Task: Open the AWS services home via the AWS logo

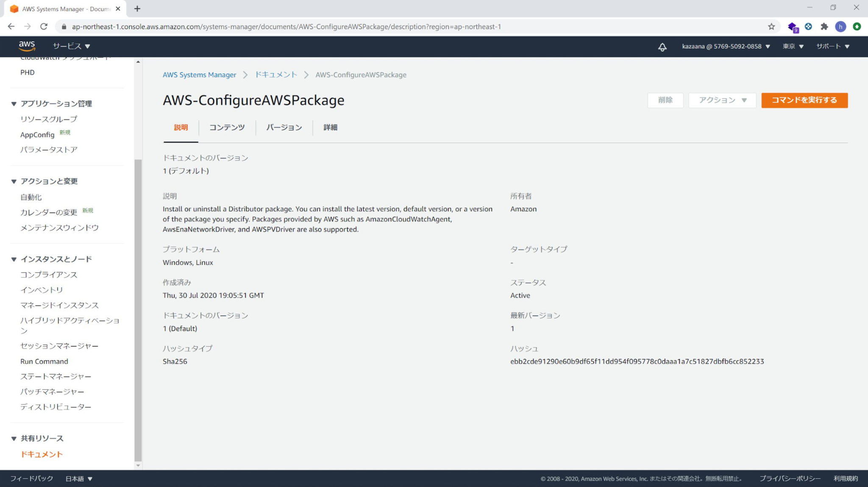Action: pyautogui.click(x=27, y=46)
